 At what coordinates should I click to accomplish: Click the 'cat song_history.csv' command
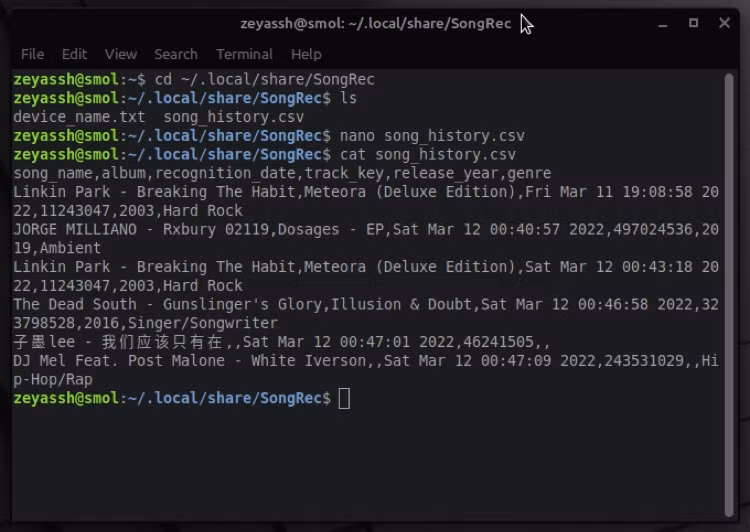click(428, 154)
